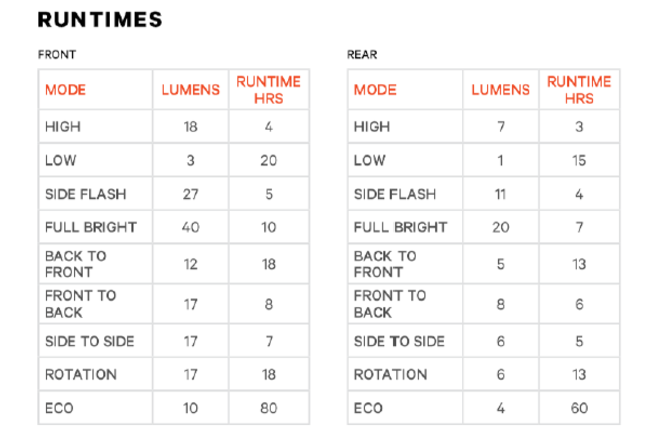Screen dimensions: 666x438
Task: Click the FRONT table label
Action: point(55,54)
